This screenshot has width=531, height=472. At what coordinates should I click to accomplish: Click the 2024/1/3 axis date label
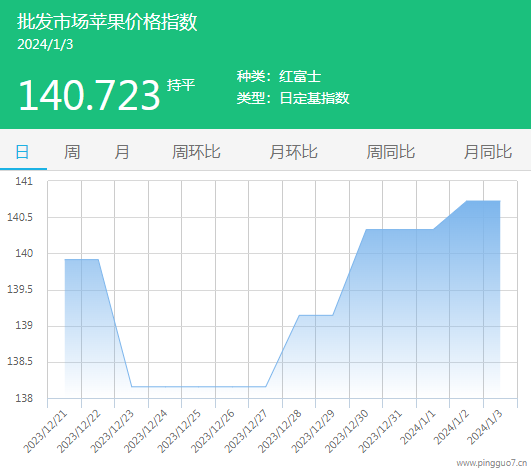pyautogui.click(x=485, y=428)
